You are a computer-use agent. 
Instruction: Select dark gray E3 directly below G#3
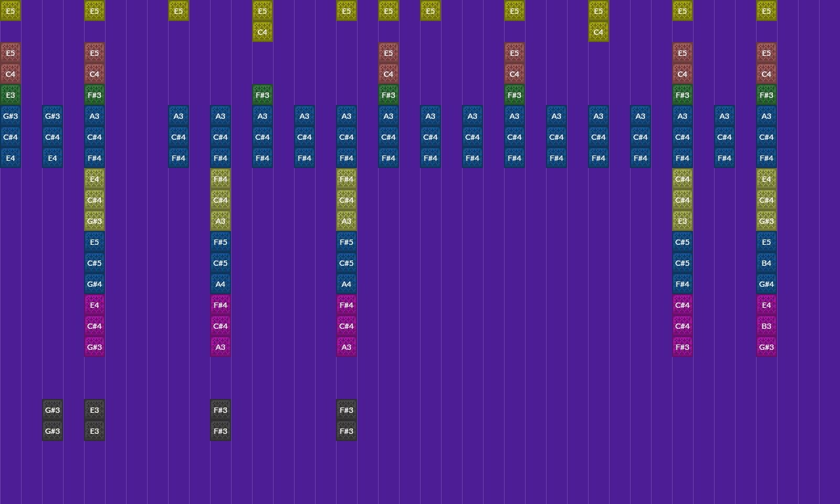[94, 410]
